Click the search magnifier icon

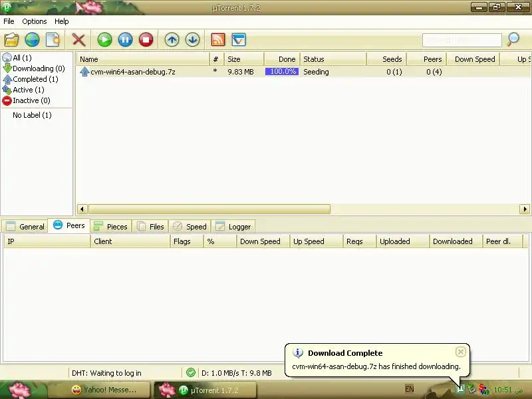(513, 39)
